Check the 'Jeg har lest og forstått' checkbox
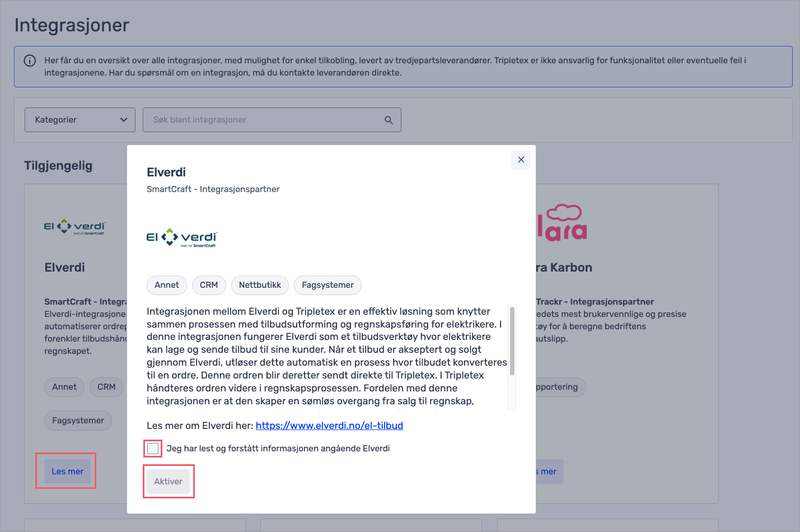This screenshot has height=532, width=800. pos(153,449)
